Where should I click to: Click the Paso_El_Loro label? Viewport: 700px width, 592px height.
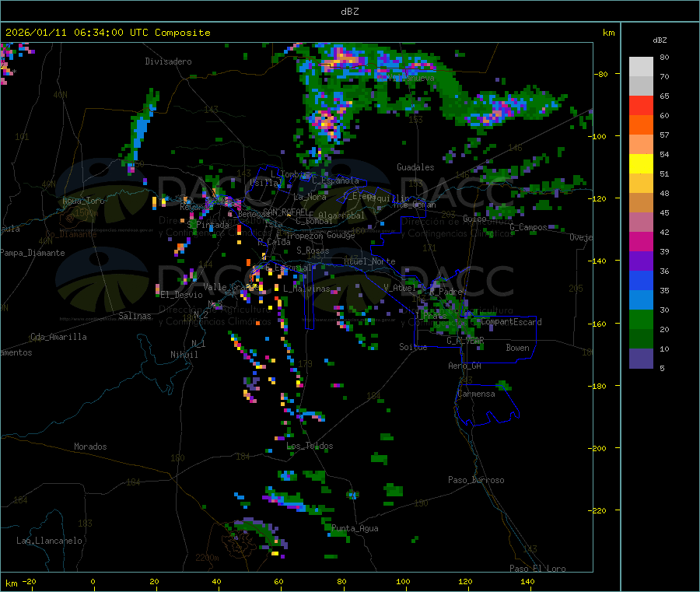[x=537, y=569]
